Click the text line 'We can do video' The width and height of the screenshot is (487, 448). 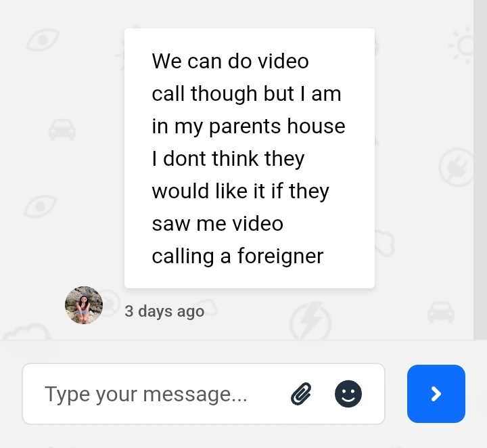[x=230, y=61]
